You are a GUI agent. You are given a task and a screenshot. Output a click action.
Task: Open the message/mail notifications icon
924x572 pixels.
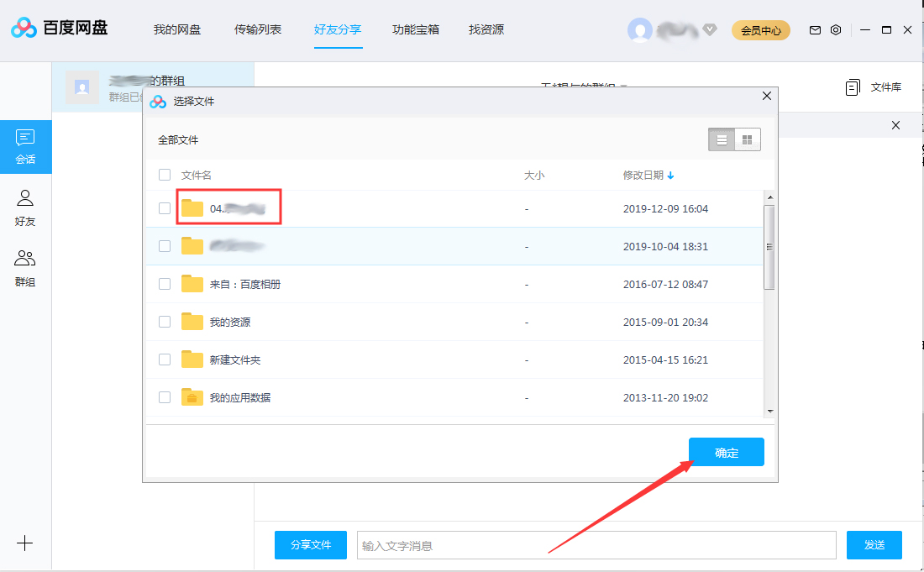(815, 29)
